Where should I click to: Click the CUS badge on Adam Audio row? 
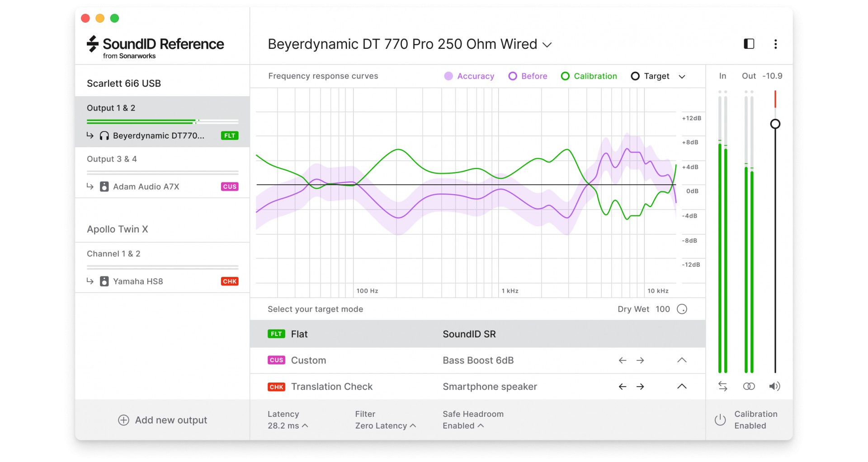point(230,187)
